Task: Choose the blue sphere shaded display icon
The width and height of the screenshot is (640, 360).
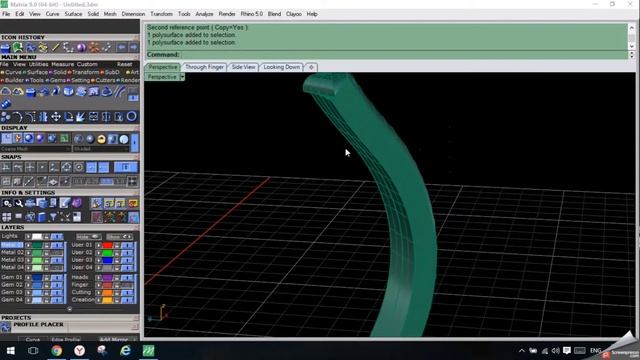Action: coord(29,139)
